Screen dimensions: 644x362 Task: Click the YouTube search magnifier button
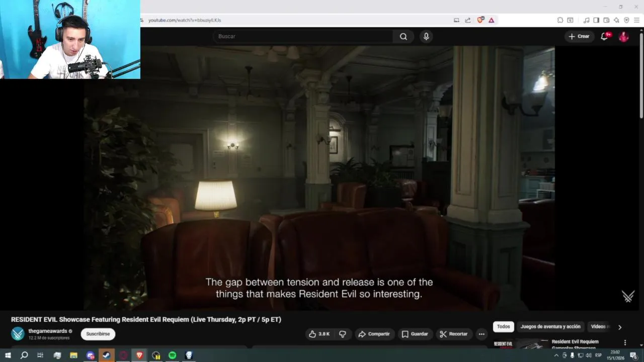[x=404, y=36]
